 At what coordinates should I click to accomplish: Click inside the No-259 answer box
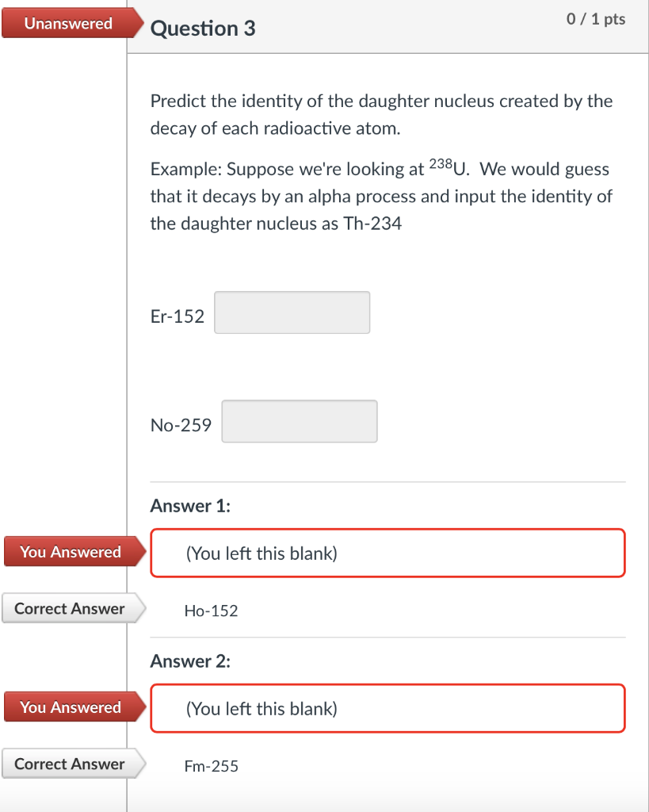click(x=299, y=421)
